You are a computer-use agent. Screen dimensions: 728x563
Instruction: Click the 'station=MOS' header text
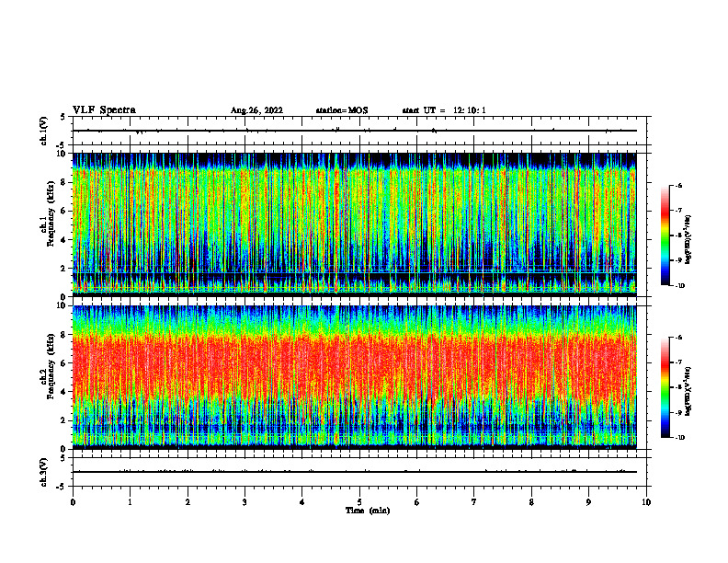pos(342,110)
